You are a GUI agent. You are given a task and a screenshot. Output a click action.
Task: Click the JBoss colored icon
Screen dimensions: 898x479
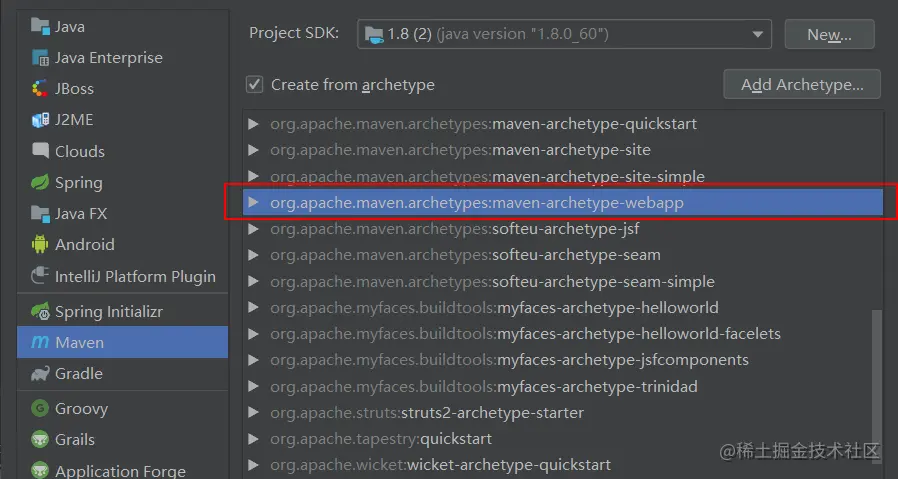(40, 88)
